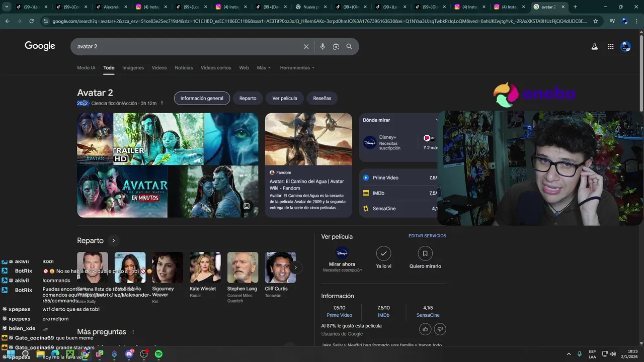Show hidden tray icons chevron

tap(569, 354)
